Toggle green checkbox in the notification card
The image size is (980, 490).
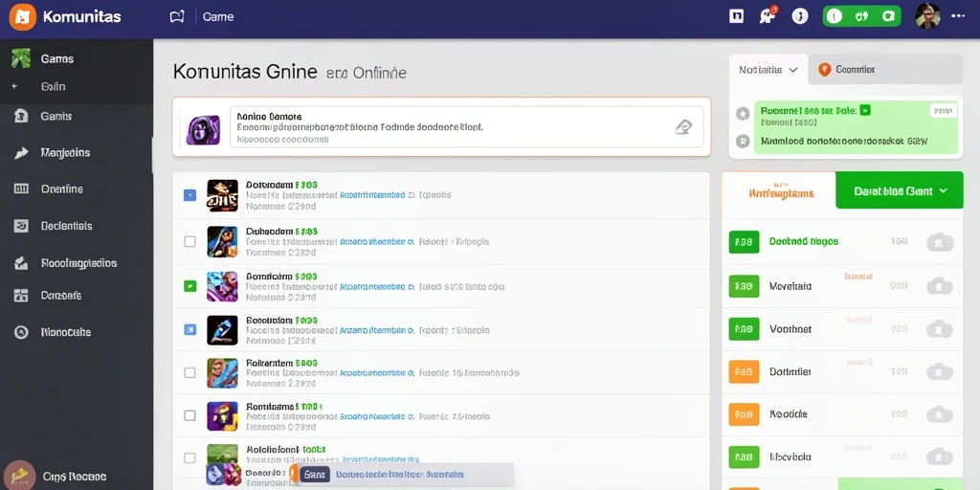865,110
